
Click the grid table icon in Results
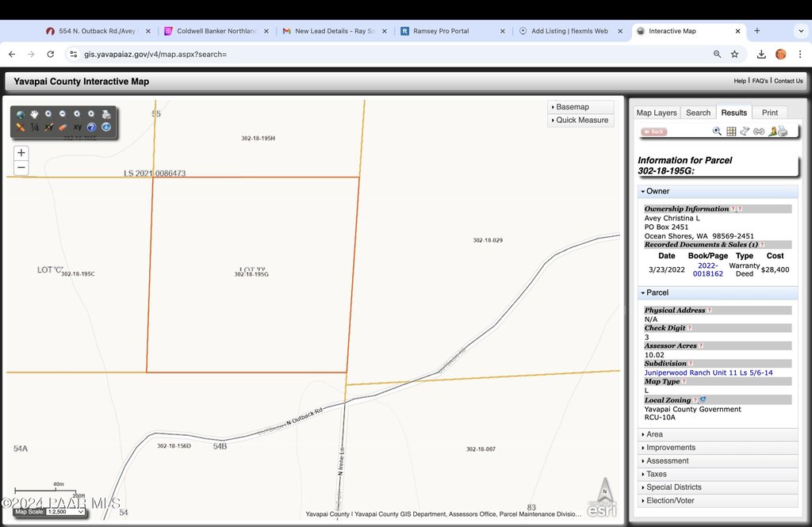(731, 132)
